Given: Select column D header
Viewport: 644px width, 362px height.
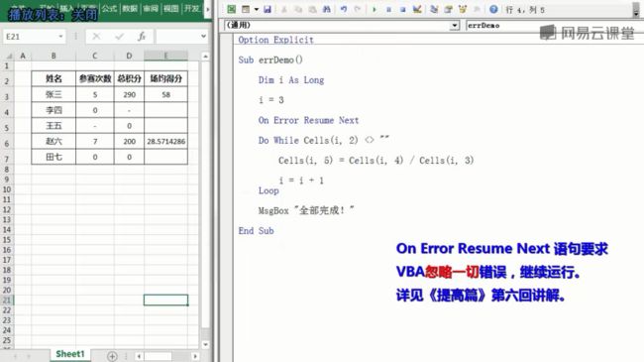Looking at the screenshot, I should tap(129, 56).
